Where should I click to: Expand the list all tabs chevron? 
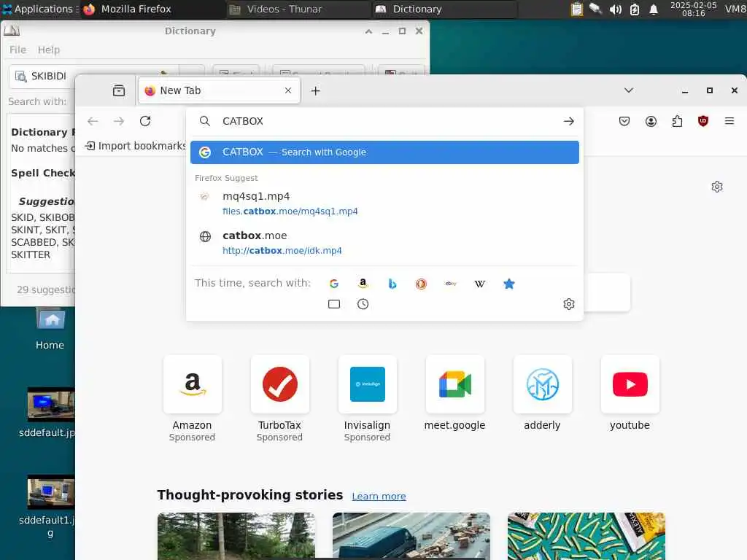[x=628, y=90]
